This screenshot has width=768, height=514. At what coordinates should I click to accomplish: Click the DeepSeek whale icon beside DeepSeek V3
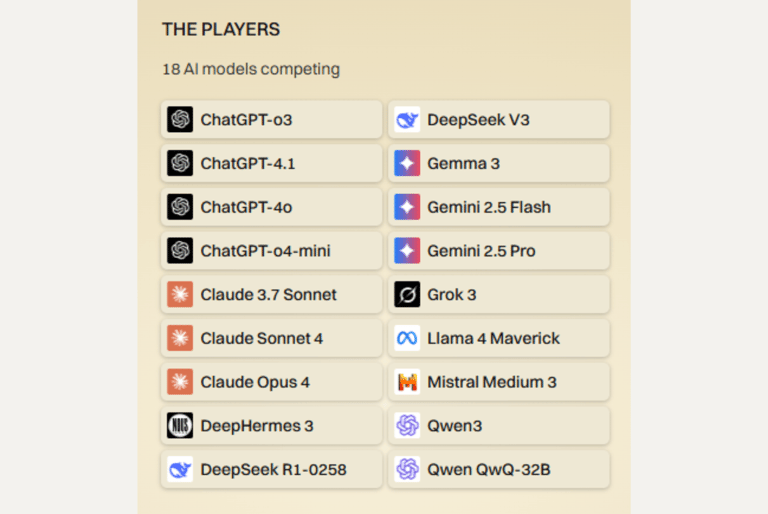point(407,120)
